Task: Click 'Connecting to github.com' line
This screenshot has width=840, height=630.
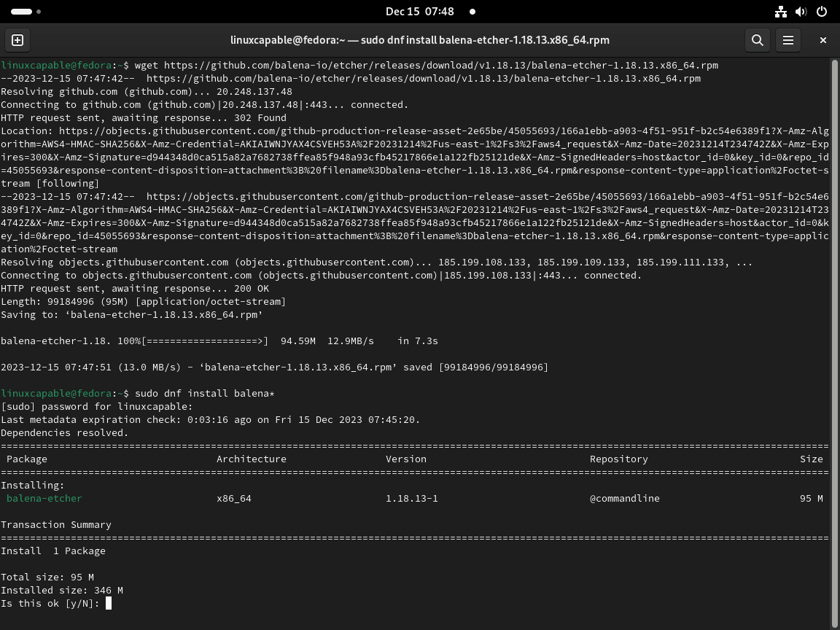Action: [x=205, y=104]
